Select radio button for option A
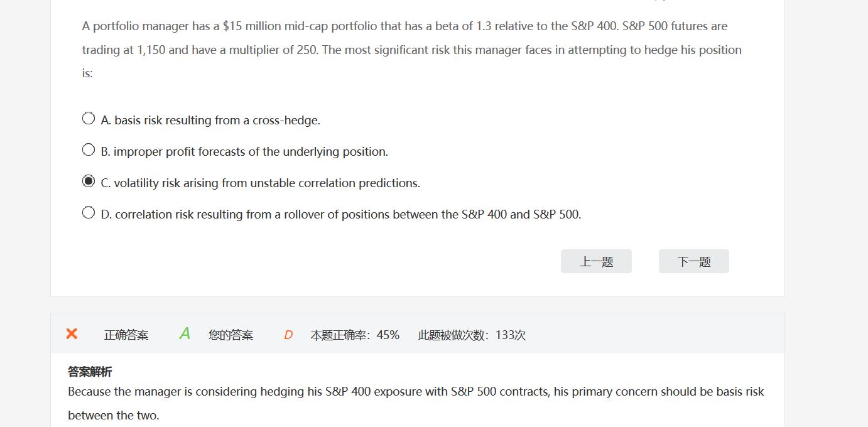Image resolution: width=868 pixels, height=427 pixels. tap(89, 118)
